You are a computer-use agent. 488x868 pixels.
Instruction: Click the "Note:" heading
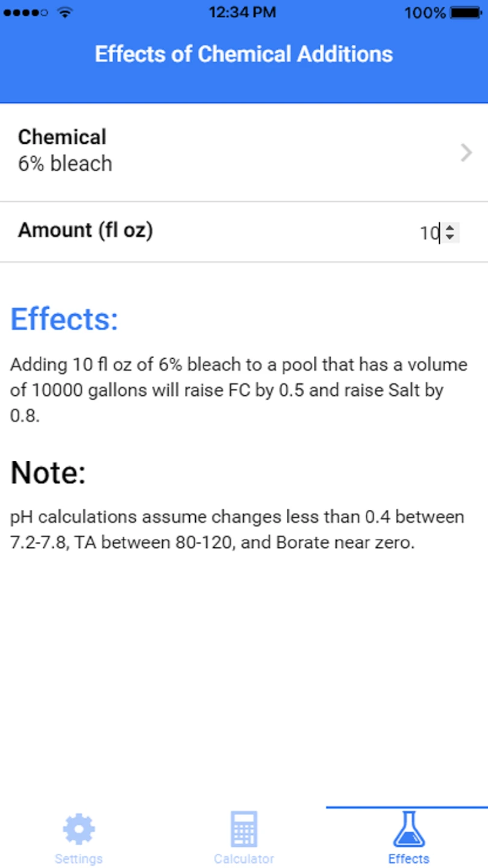(48, 473)
